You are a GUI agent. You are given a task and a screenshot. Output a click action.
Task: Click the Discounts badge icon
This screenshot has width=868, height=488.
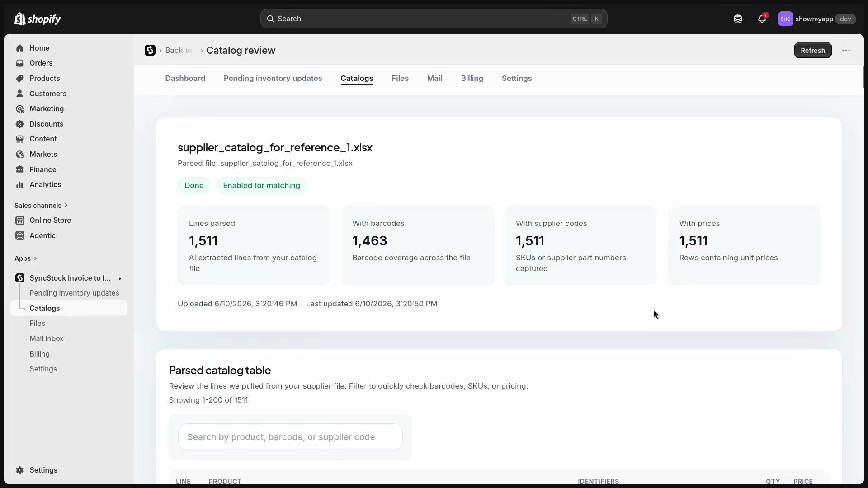point(19,124)
